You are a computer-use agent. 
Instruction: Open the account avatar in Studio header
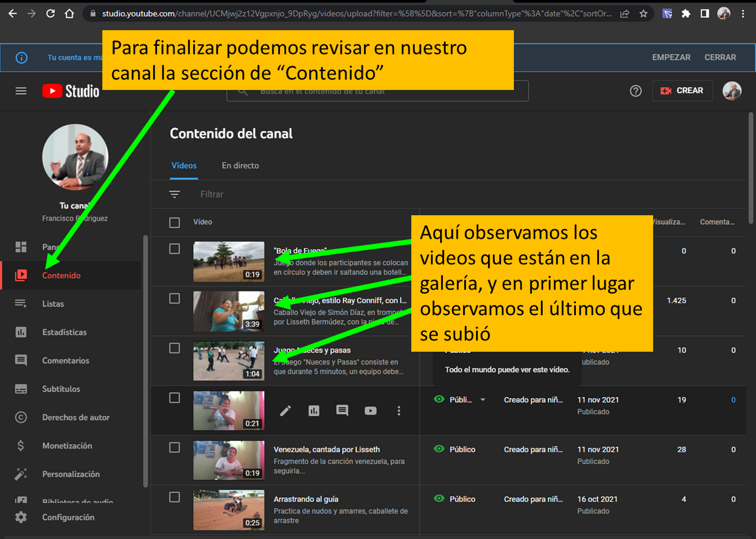point(732,91)
